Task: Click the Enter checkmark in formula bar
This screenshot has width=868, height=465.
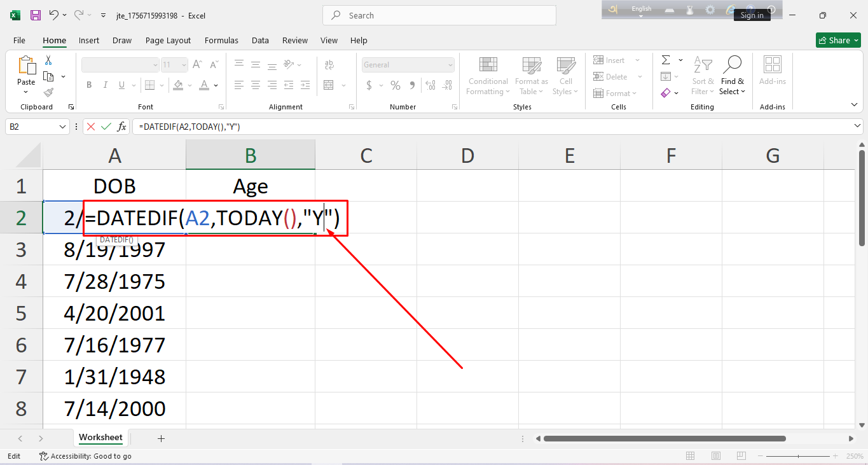Action: pyautogui.click(x=106, y=127)
